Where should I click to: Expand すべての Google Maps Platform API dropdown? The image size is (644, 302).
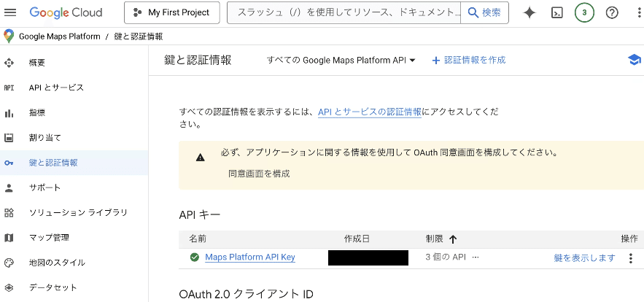341,60
